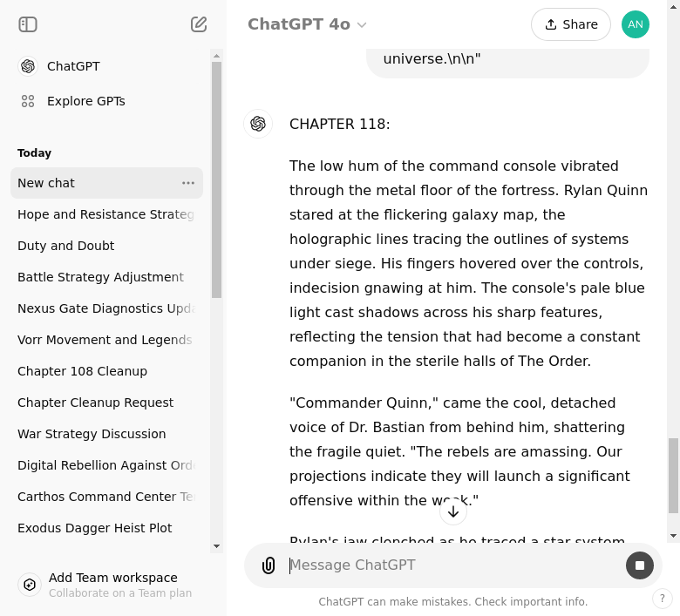Open Exodus Dagger Heist Plot chat
Image resolution: width=680 pixels, height=616 pixels.
tap(95, 528)
